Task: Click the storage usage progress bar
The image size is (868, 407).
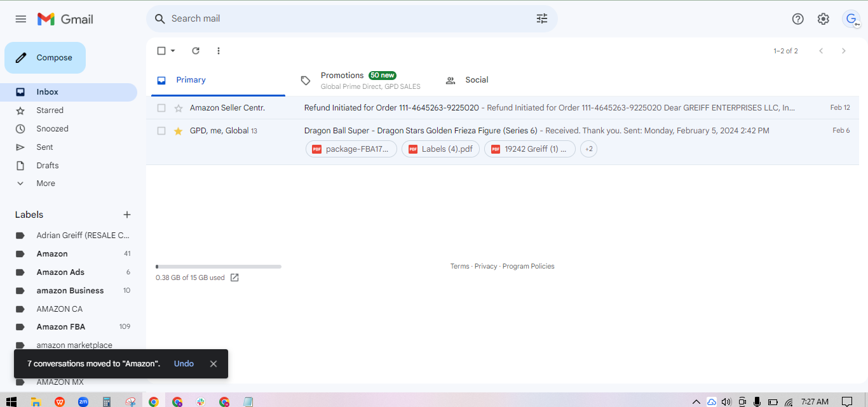Action: click(x=219, y=267)
